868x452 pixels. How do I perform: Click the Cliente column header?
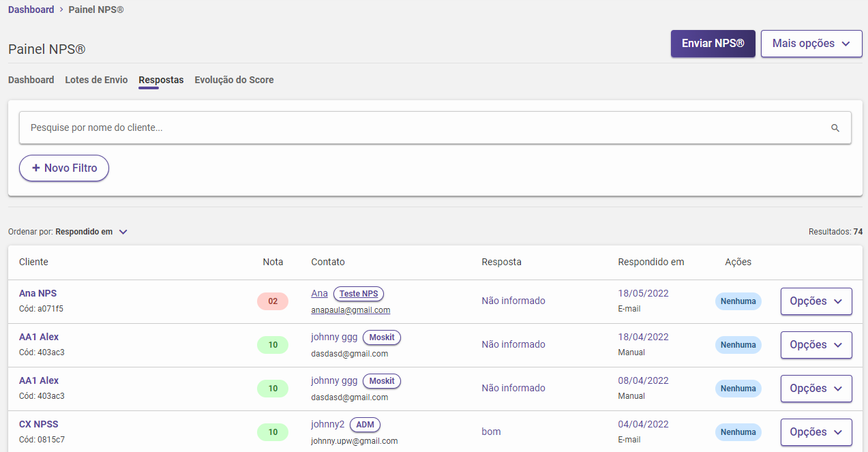(33, 262)
